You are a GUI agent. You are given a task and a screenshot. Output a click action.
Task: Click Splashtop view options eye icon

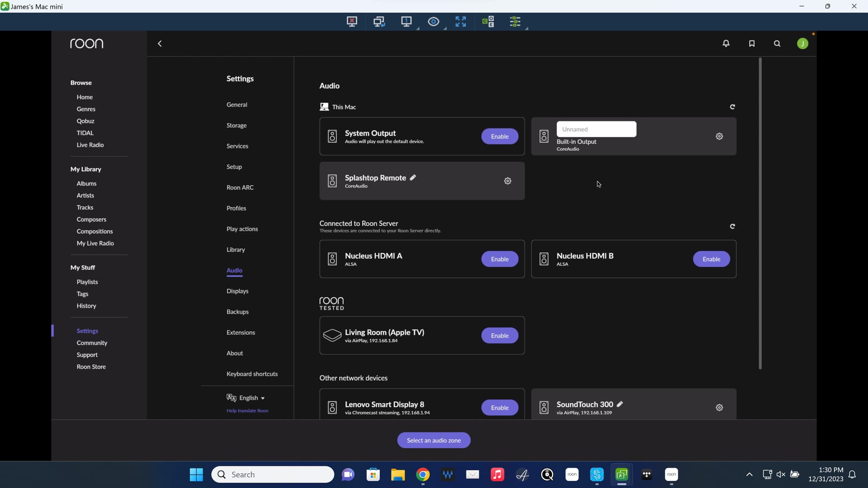433,21
